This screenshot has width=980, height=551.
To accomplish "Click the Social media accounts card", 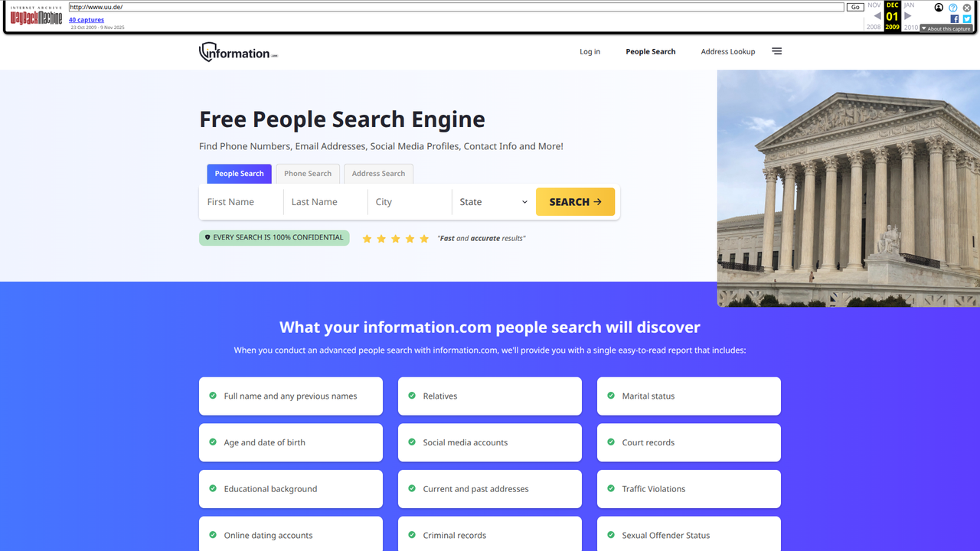I will 490,442.
